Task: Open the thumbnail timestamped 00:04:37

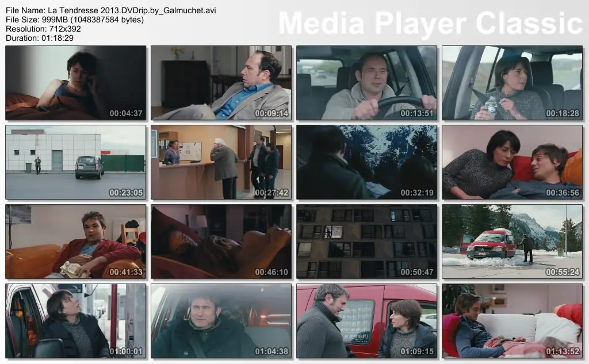Action: coord(75,83)
